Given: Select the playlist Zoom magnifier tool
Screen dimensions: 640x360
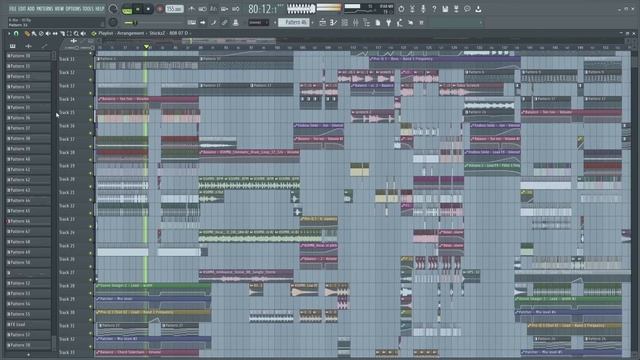Looking at the screenshot, I should [x=76, y=33].
